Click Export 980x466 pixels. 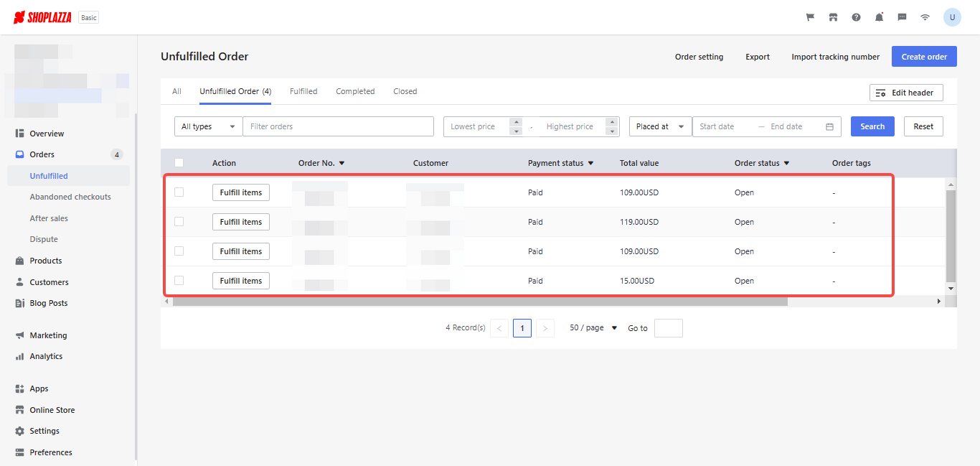pos(758,57)
